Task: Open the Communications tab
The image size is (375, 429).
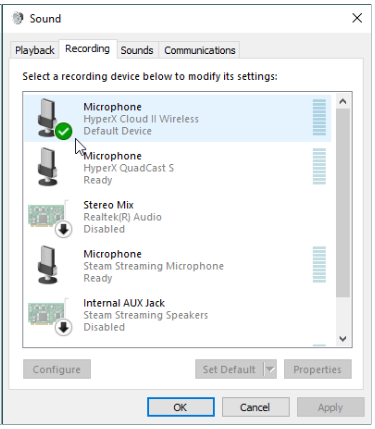Action: coord(200,50)
